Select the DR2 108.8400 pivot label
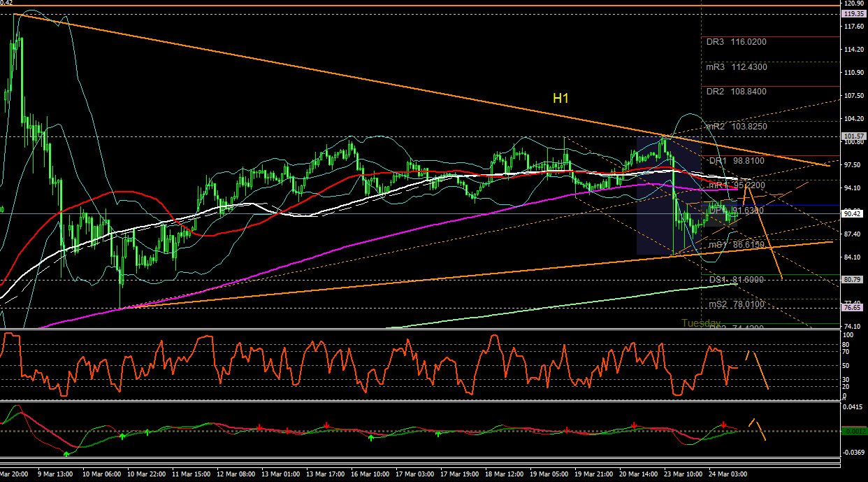Viewport: 868px width, 482px height. click(x=736, y=92)
